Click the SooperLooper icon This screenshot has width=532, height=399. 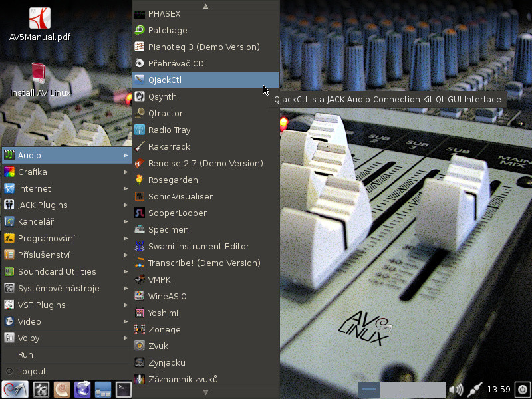click(140, 213)
